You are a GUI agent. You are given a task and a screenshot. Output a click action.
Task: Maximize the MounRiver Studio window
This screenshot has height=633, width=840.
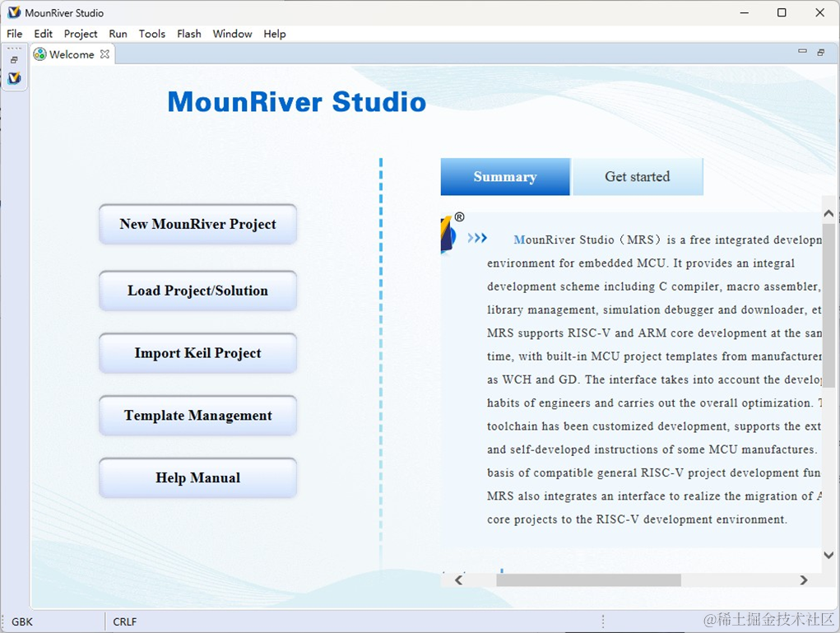coord(782,13)
